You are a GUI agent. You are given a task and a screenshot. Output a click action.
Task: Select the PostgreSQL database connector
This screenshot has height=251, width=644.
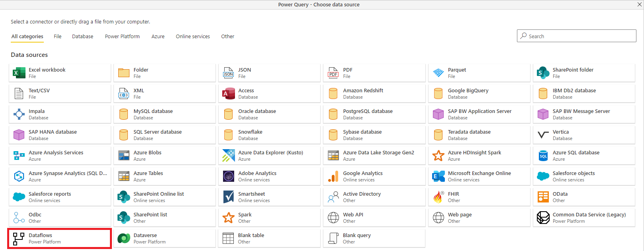[374, 114]
